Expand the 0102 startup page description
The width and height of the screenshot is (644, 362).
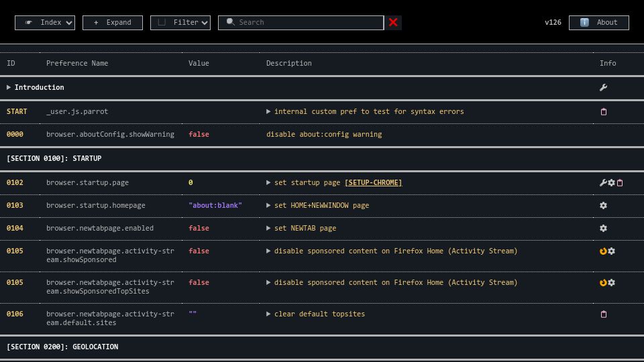[268, 182]
